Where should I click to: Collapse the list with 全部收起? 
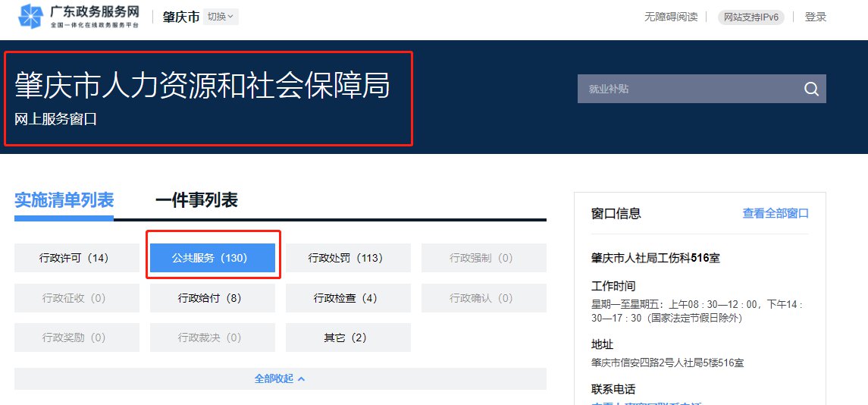click(x=280, y=378)
